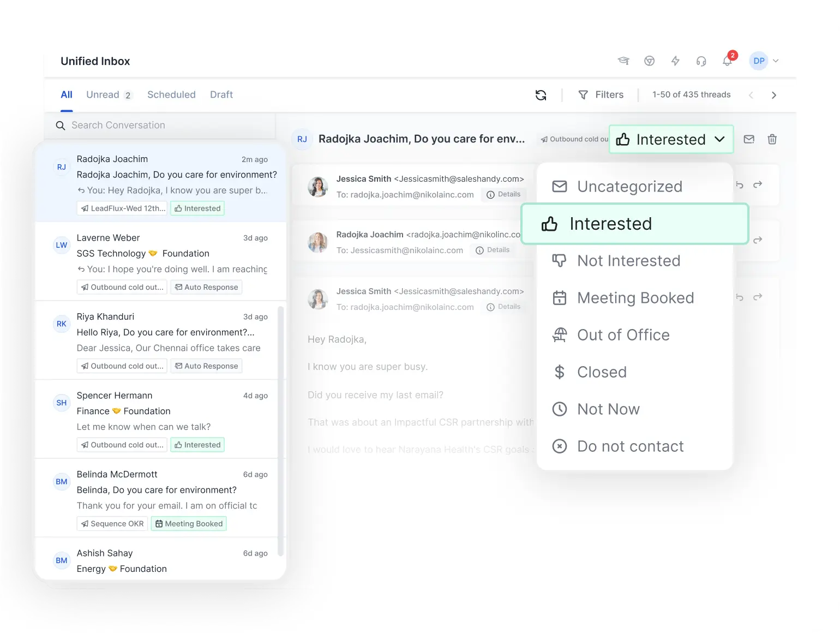Open the Filters button

click(601, 95)
